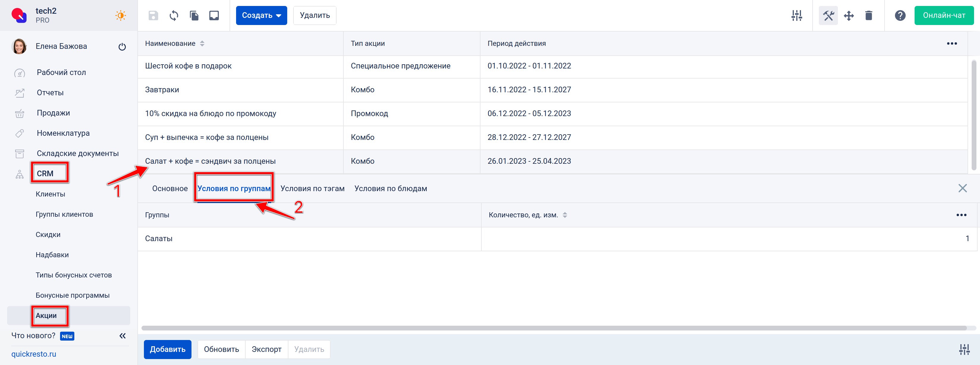The width and height of the screenshot is (980, 365).
Task: Click the Добавить button
Action: click(167, 350)
